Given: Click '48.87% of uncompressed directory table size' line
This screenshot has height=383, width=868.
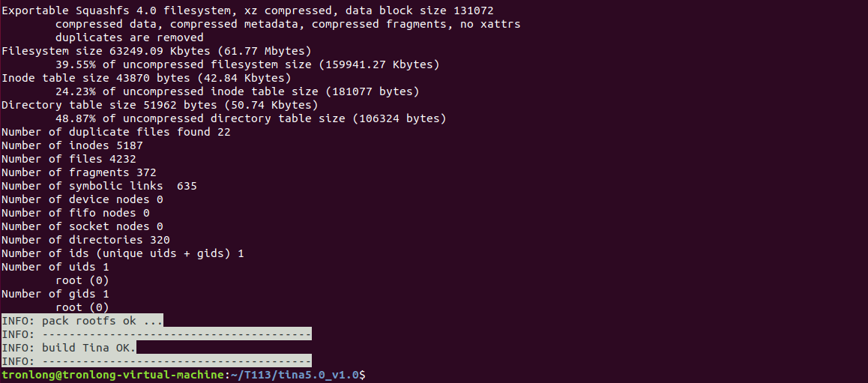Looking at the screenshot, I should [x=251, y=118].
